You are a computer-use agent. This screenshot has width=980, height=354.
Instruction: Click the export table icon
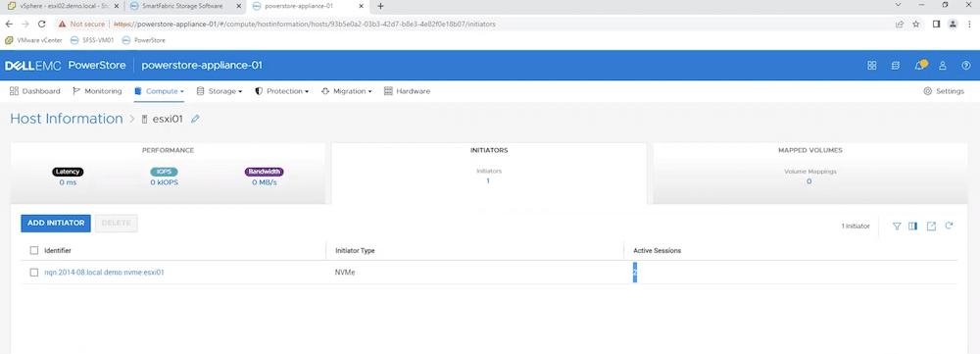click(x=931, y=227)
